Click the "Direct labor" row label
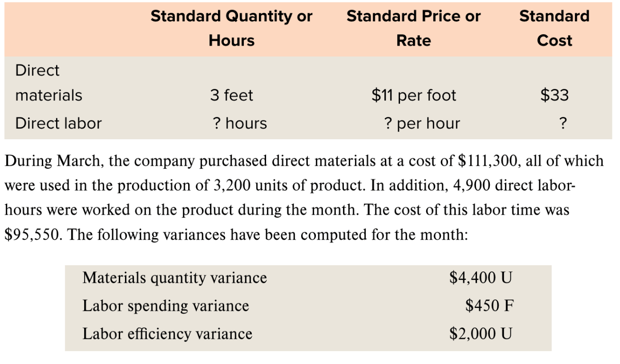 tap(58, 124)
